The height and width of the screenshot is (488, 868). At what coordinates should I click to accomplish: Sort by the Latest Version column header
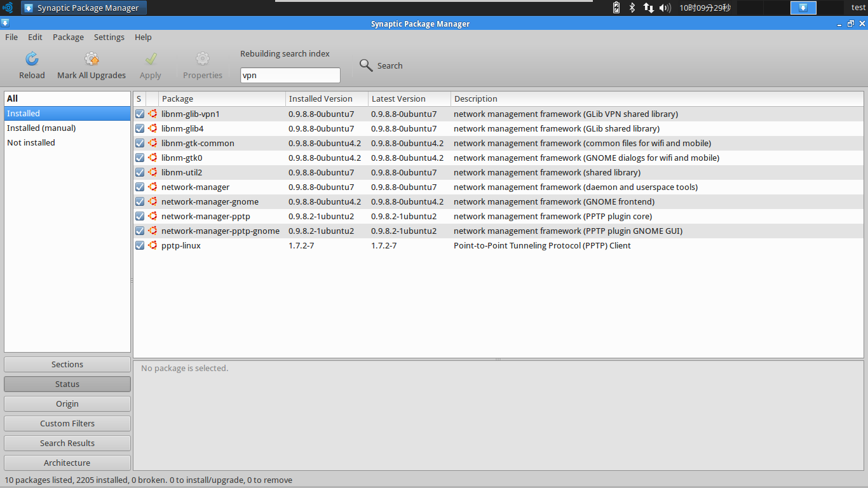click(x=409, y=98)
